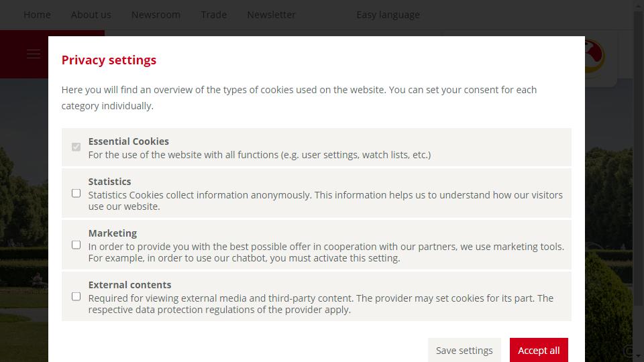Image resolution: width=644 pixels, height=362 pixels.
Task: Save the privacy settings
Action: coord(464,351)
